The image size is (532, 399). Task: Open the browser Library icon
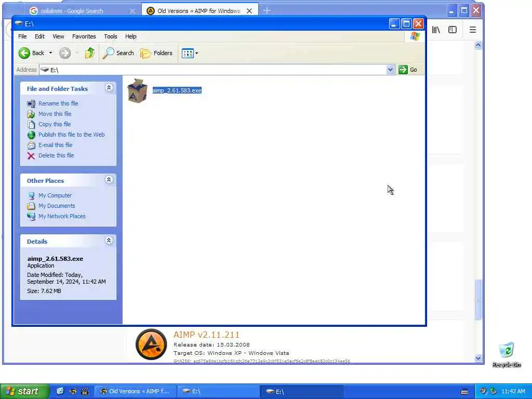pyautogui.click(x=436, y=30)
